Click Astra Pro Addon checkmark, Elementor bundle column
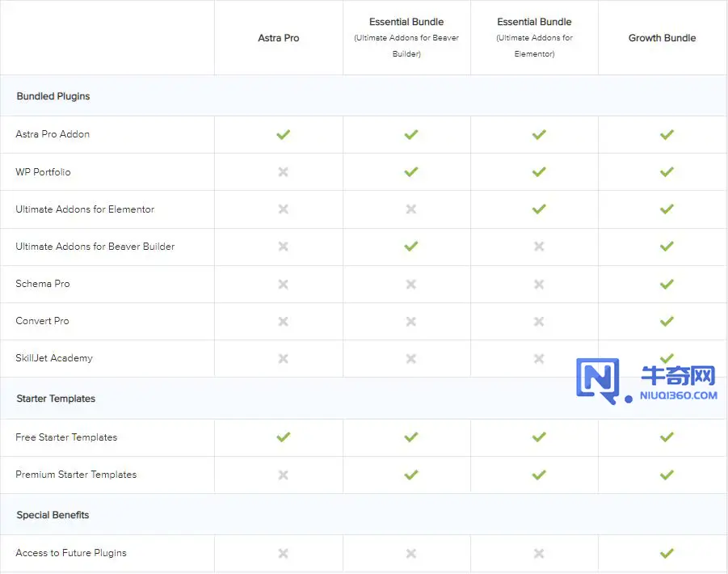Viewport: 728px width, 574px height. (539, 135)
